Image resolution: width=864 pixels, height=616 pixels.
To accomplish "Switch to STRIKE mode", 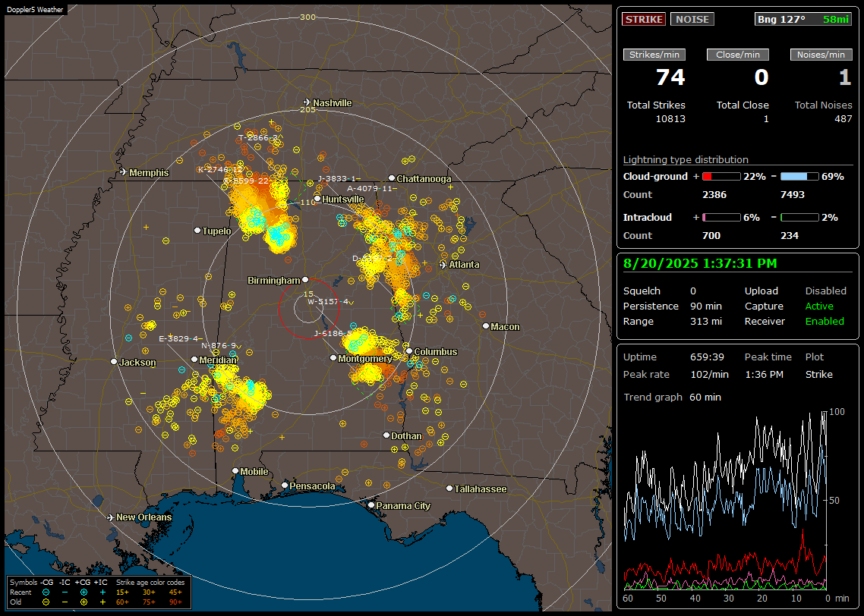I will point(644,19).
